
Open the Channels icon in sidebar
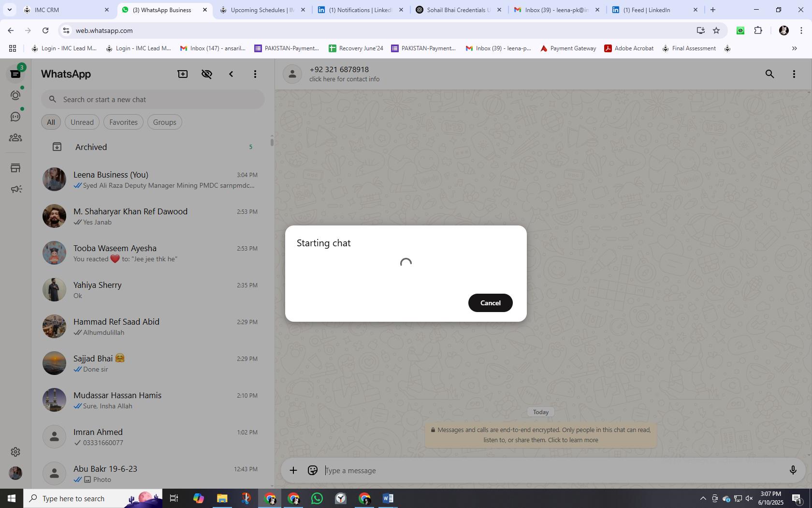(x=15, y=117)
